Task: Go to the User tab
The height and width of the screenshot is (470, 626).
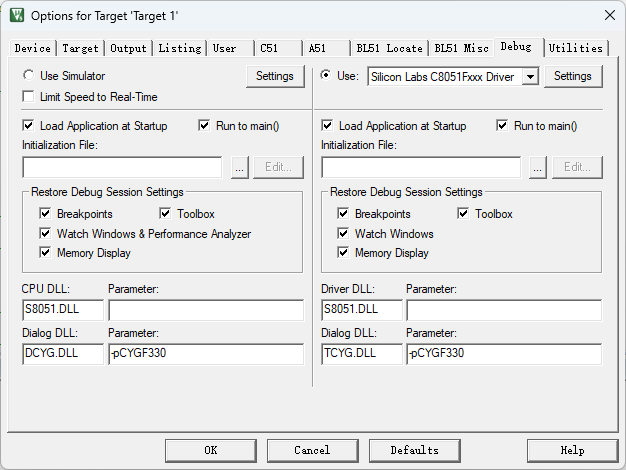Action: 231,48
